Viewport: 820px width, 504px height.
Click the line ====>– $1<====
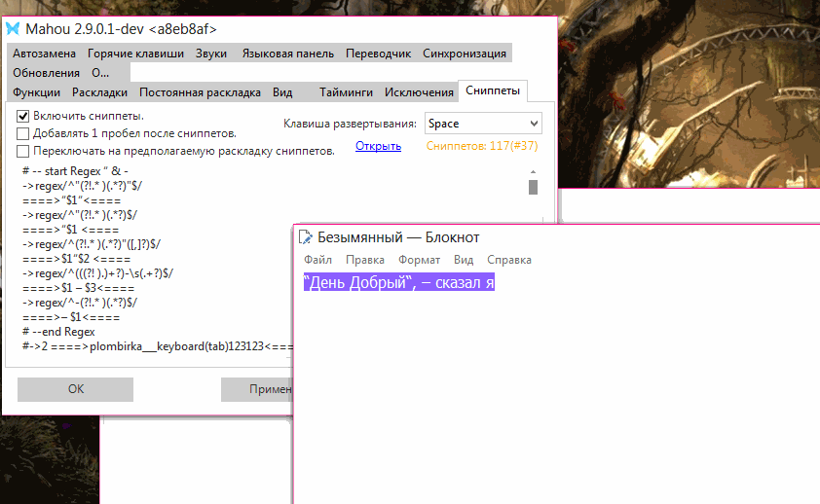71,317
